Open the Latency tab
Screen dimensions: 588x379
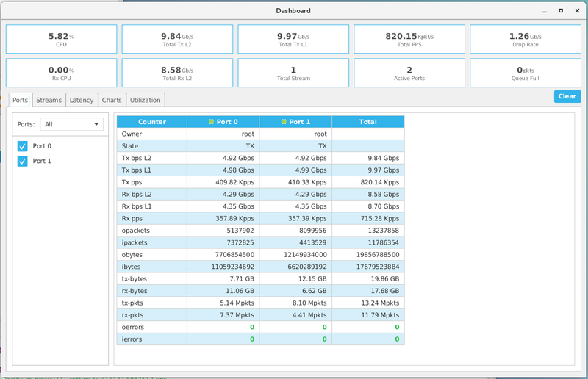tap(82, 100)
